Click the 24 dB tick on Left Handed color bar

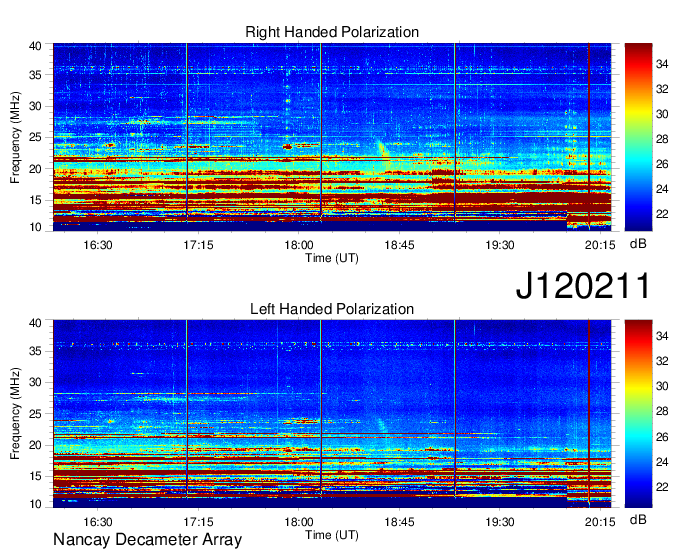[x=662, y=462]
